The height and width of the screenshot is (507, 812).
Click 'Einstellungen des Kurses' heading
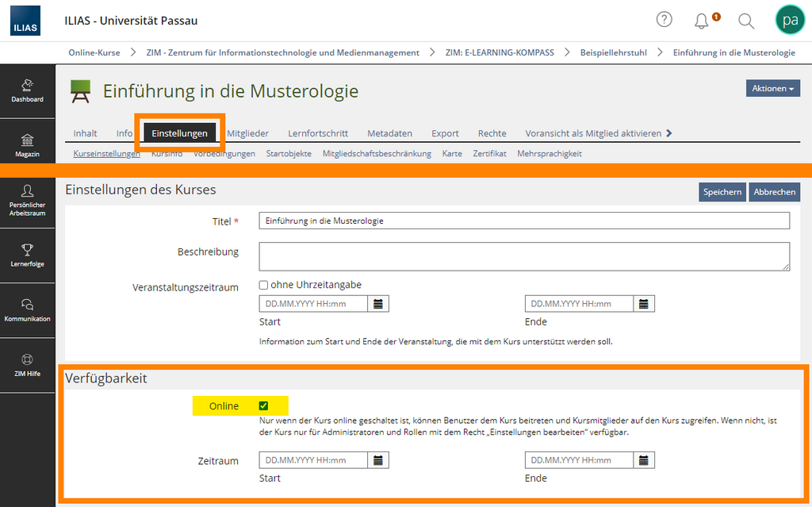140,190
